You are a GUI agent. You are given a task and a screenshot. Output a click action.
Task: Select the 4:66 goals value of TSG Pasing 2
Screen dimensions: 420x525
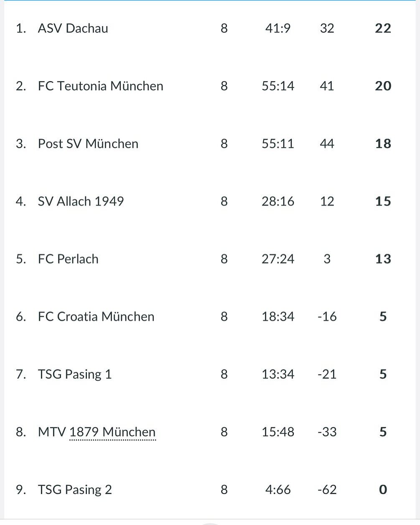(278, 490)
